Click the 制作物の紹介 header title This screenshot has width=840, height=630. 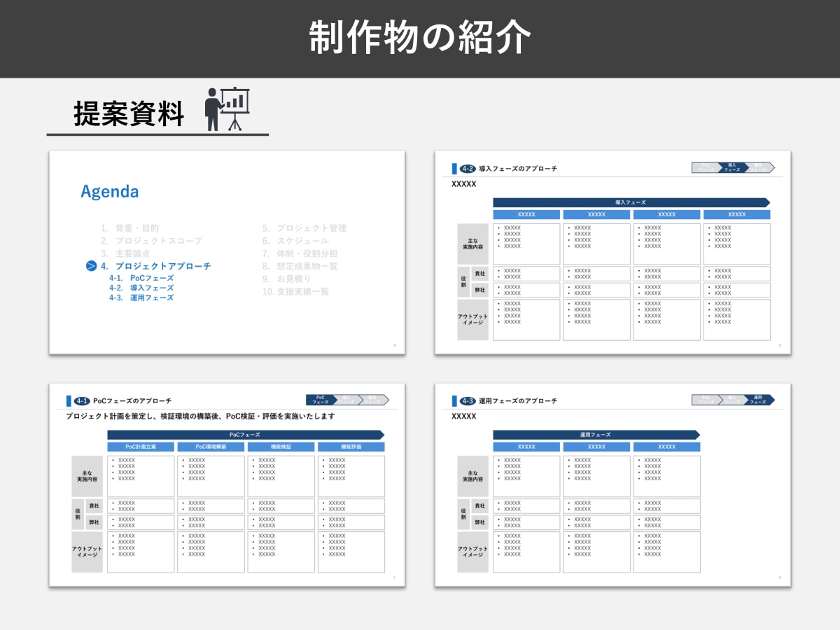[420, 37]
